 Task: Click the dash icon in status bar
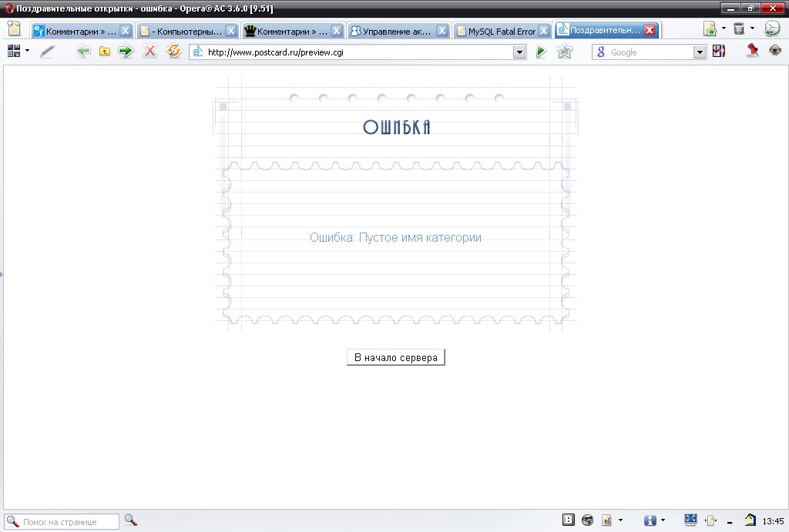coord(730,522)
